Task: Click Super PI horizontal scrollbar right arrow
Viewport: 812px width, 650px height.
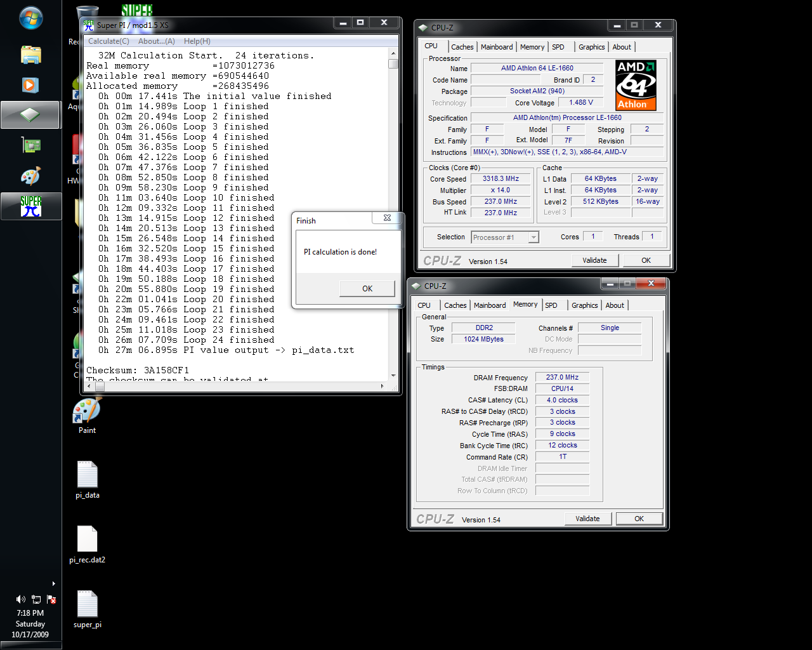Action: click(x=382, y=386)
